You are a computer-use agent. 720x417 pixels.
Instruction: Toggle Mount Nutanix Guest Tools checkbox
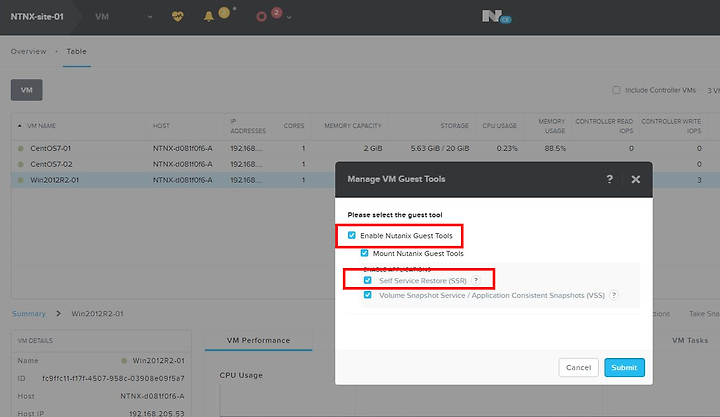pos(365,253)
